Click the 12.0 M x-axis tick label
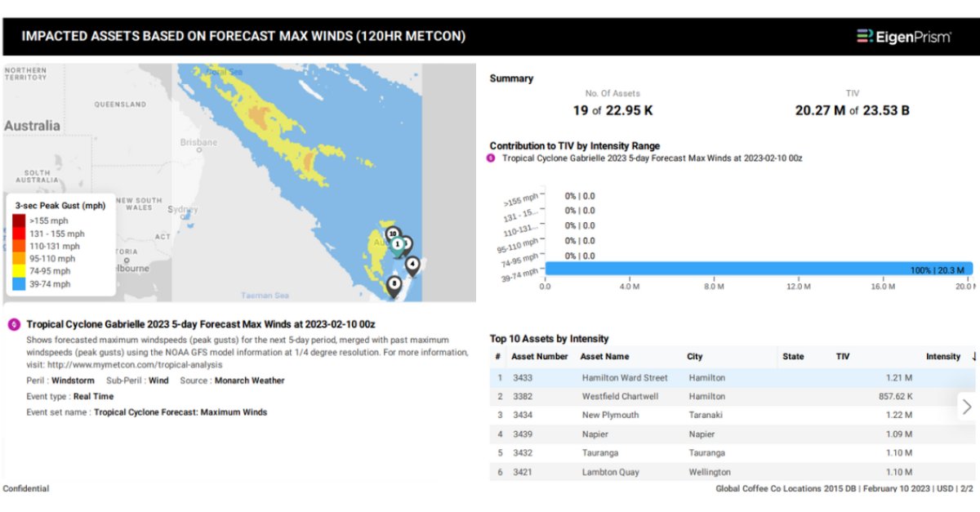 pos(799,287)
